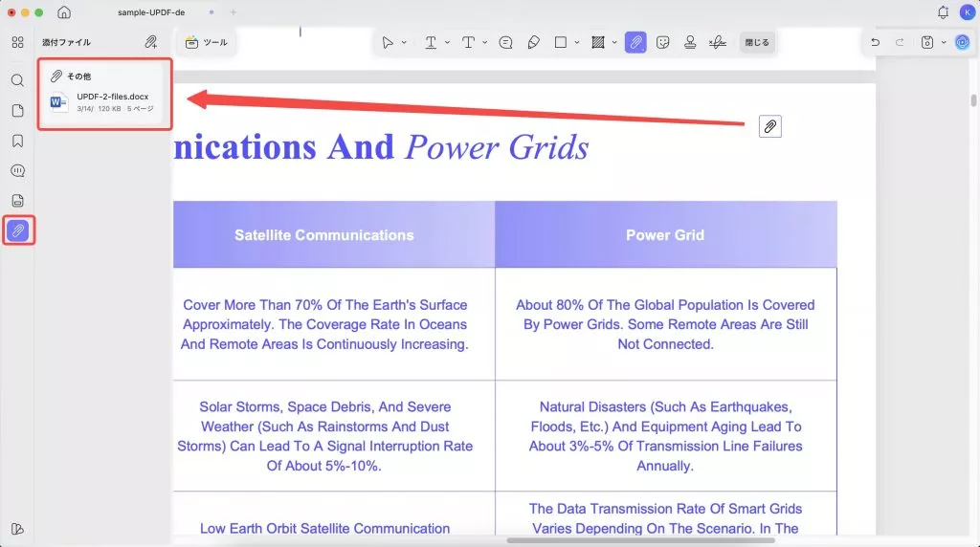Toggle the attachments panel in sidebar
This screenshot has width=980, height=547.
(x=18, y=230)
